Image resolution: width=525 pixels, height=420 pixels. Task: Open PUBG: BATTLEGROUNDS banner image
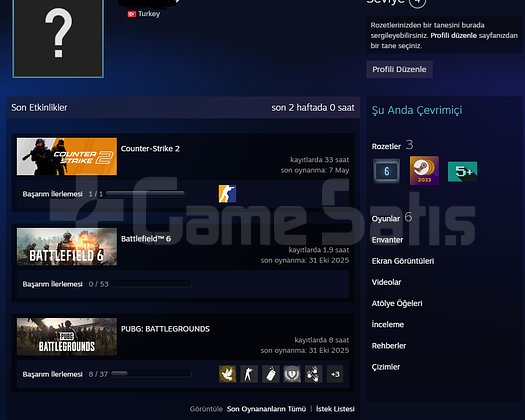click(67, 337)
